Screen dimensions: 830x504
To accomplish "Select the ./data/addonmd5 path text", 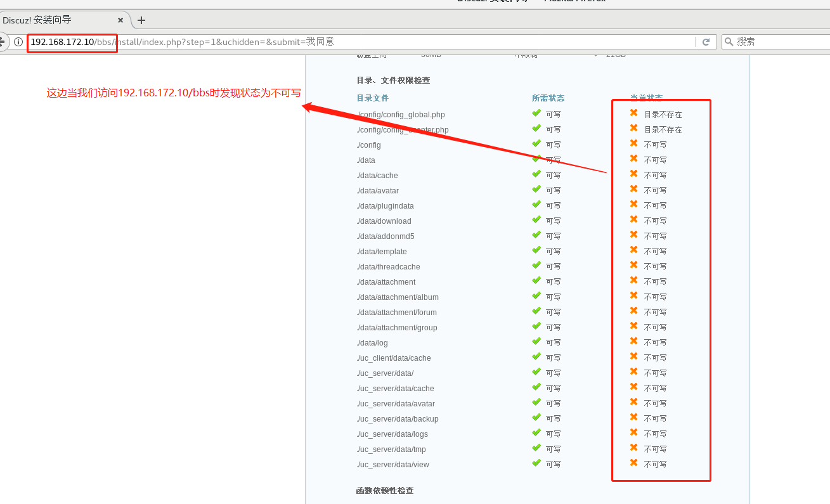I will coord(386,236).
